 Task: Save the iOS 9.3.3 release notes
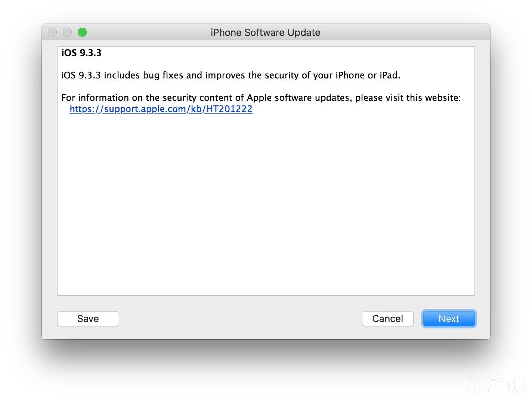pyautogui.click(x=88, y=319)
